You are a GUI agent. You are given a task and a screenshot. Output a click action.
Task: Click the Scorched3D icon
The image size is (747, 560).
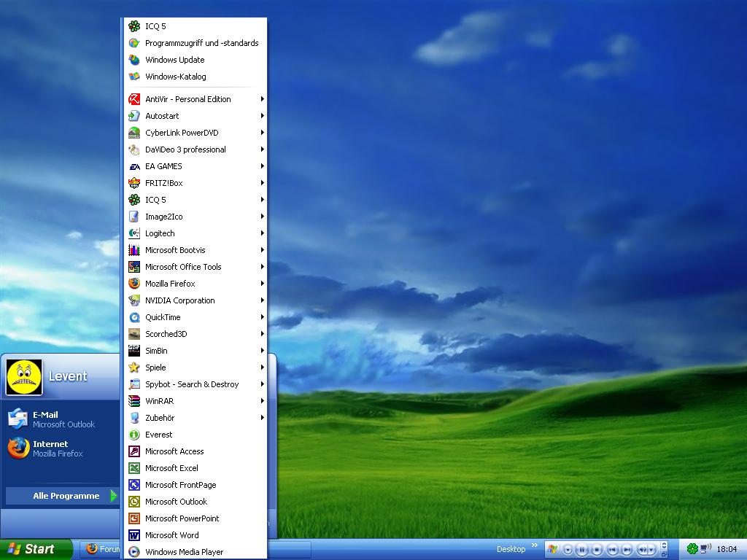(134, 334)
